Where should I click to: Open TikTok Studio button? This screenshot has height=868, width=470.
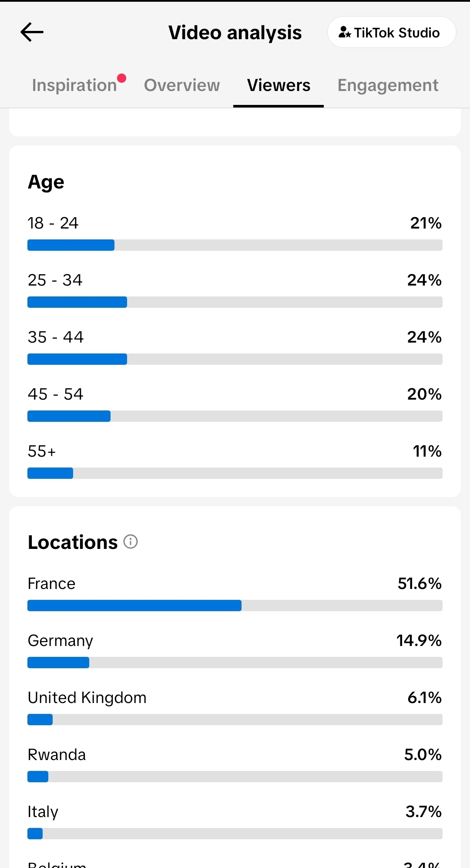tap(392, 32)
